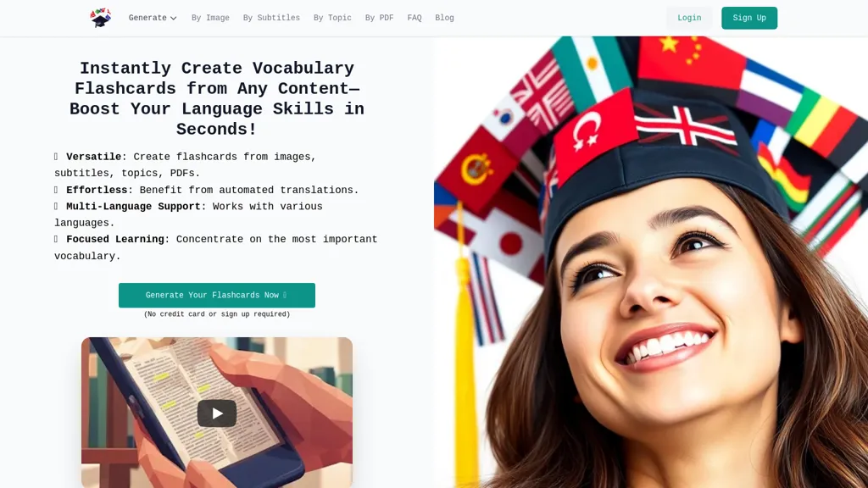868x488 pixels.
Task: Click Generate Your Flashcards Now button
Action: 216,296
